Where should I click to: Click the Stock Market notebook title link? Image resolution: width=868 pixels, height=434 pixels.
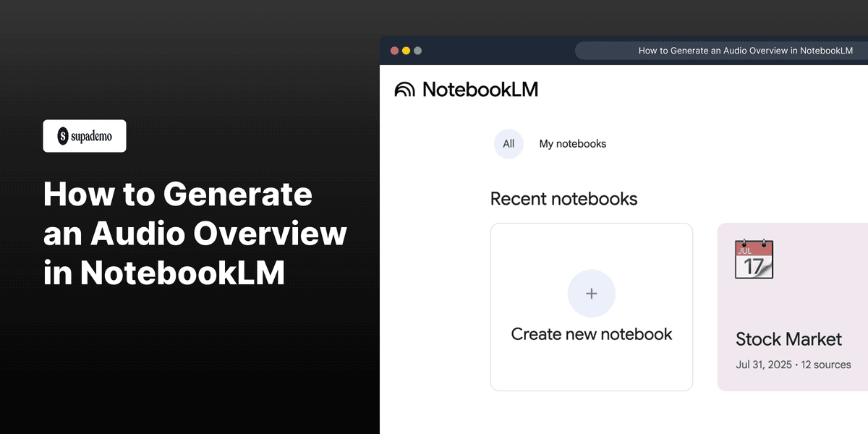788,339
